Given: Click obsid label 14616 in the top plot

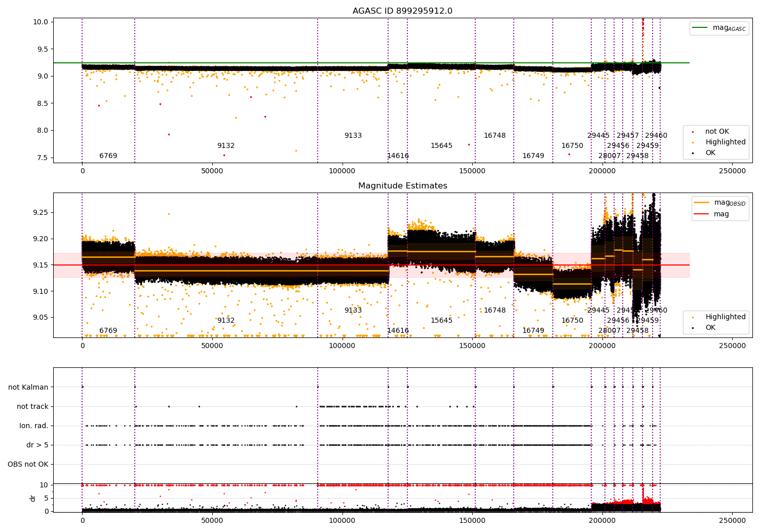Looking at the screenshot, I should (x=398, y=156).
